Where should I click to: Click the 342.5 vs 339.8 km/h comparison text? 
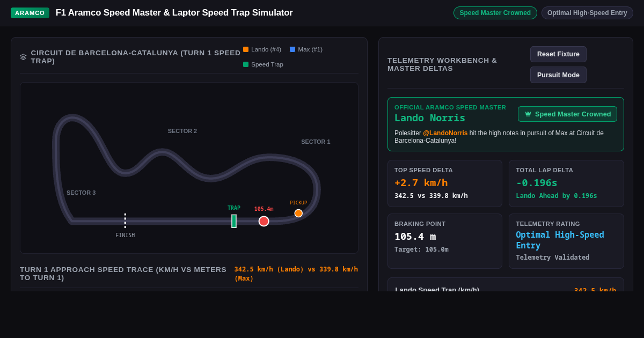(431, 196)
